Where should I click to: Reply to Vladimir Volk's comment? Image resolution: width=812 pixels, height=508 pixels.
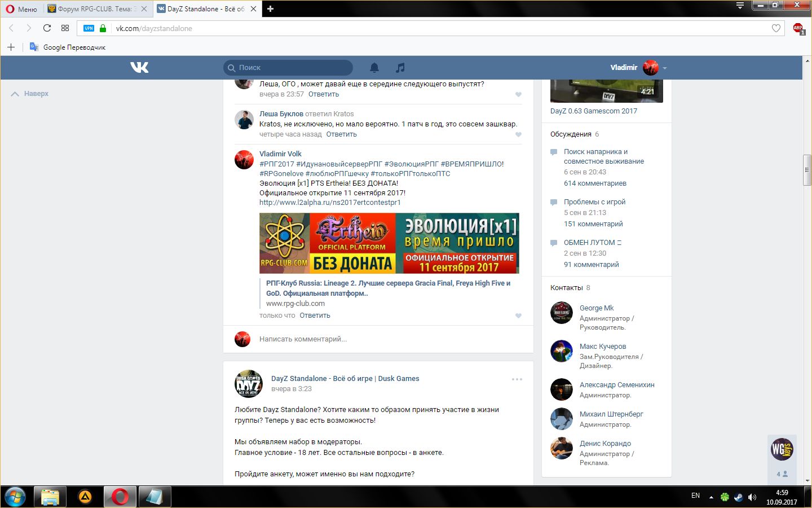[x=315, y=316]
